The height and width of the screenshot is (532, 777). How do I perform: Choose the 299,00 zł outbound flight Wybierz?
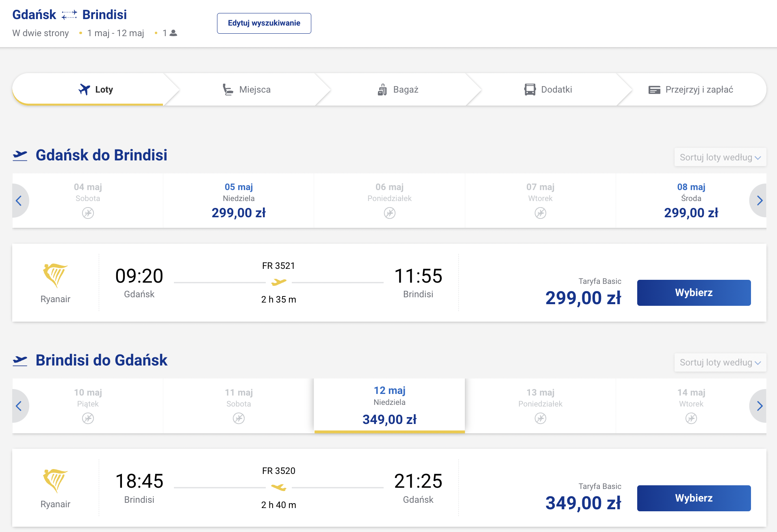(694, 293)
